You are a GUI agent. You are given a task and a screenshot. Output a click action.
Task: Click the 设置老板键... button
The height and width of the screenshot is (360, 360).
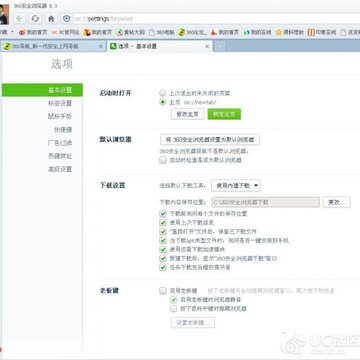pyautogui.click(x=193, y=323)
